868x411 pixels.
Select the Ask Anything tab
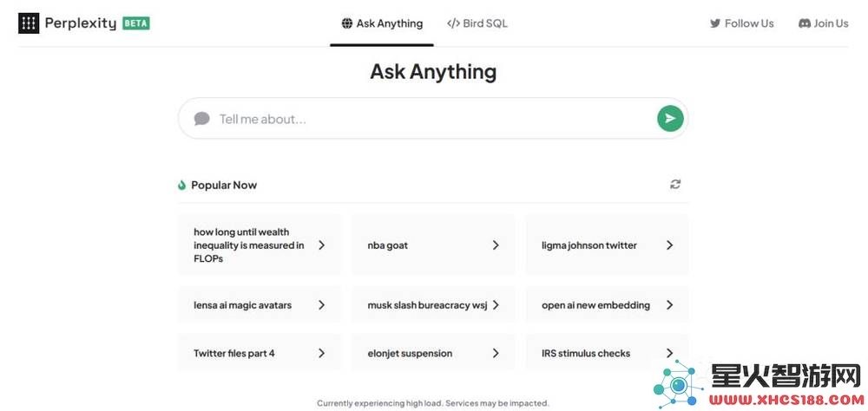click(x=382, y=23)
